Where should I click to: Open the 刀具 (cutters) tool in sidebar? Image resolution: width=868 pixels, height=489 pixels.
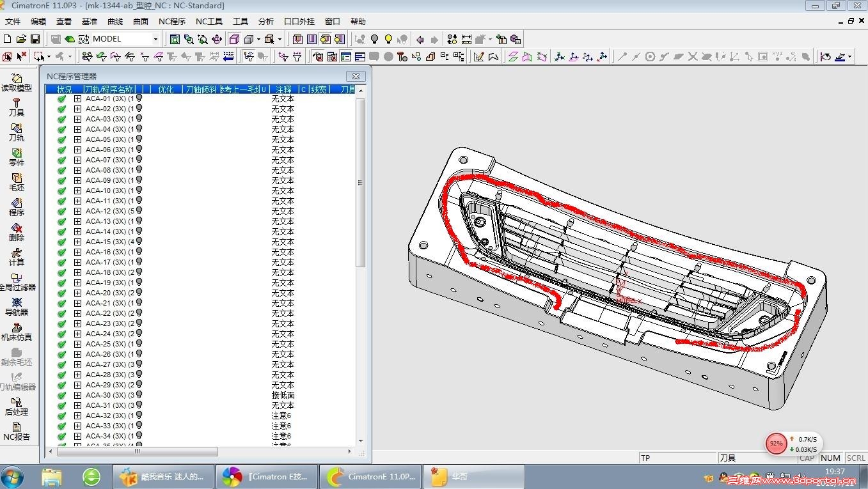pyautogui.click(x=17, y=103)
